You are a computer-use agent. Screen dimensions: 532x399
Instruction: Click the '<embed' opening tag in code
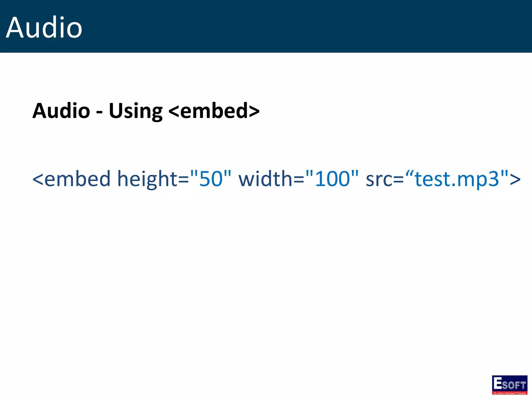coord(71,179)
